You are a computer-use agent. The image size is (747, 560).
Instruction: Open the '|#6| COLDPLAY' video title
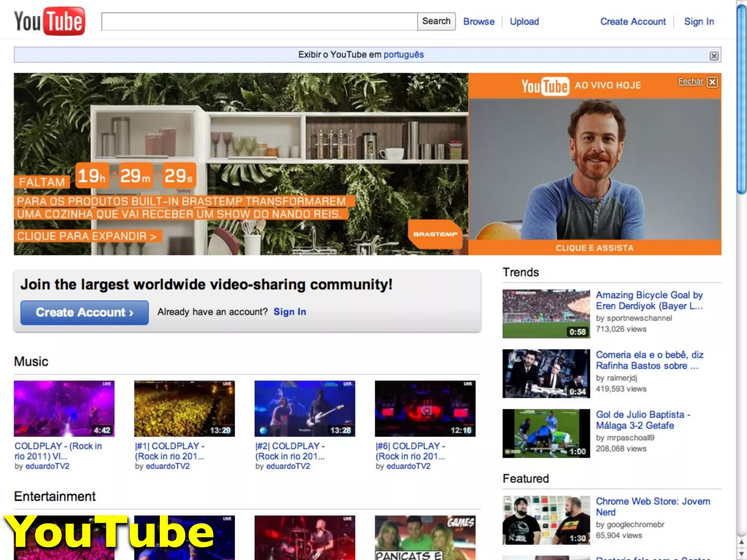(x=410, y=451)
